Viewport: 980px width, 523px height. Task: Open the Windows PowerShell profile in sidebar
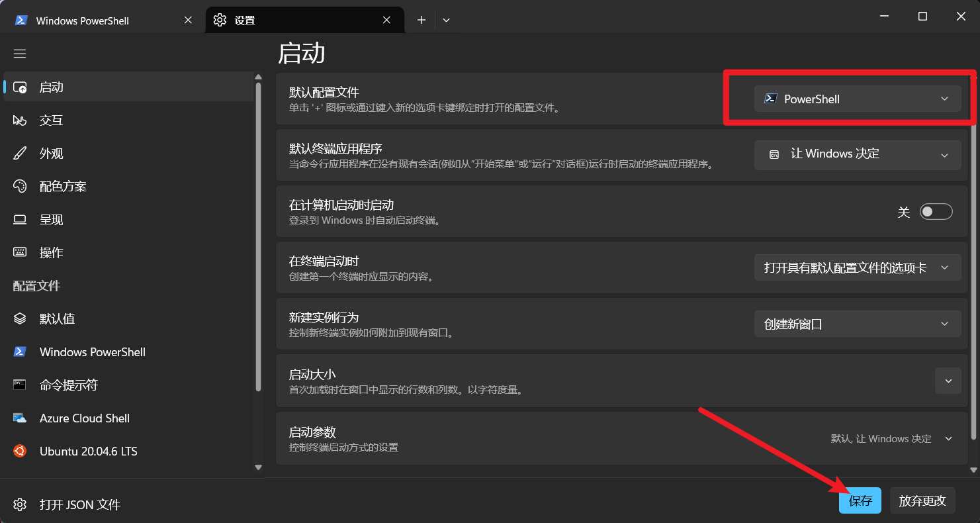click(129, 352)
